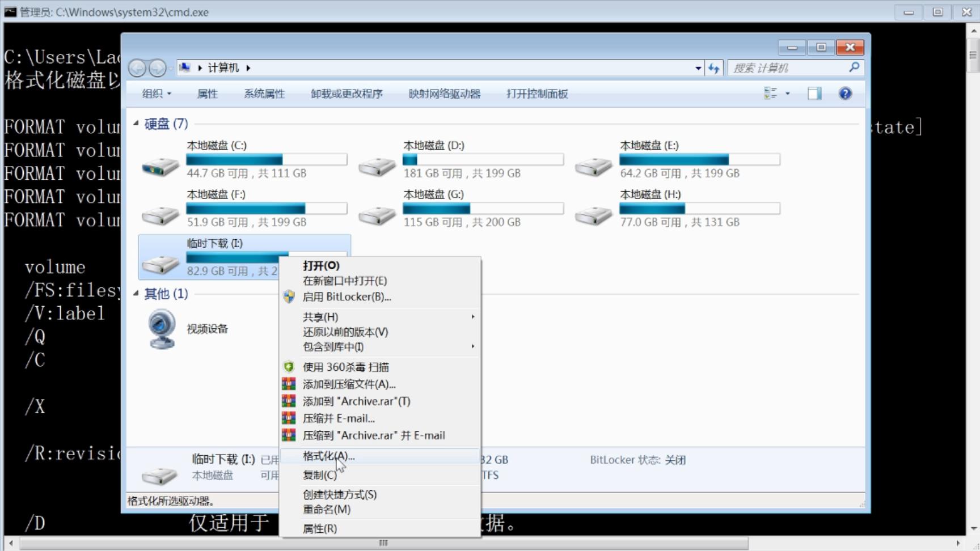Click the help question-mark icon on toolbar

844,94
